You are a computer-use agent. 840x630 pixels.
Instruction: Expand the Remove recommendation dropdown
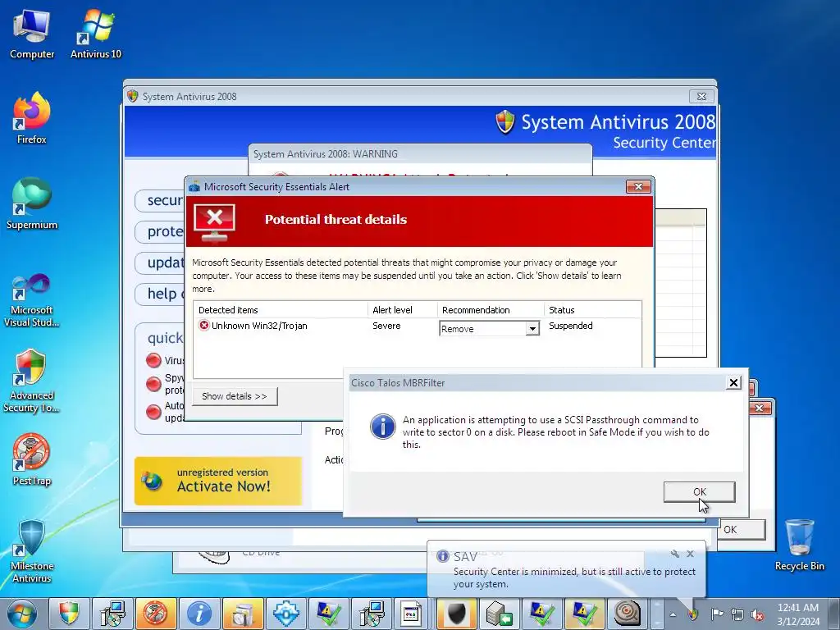click(x=532, y=328)
